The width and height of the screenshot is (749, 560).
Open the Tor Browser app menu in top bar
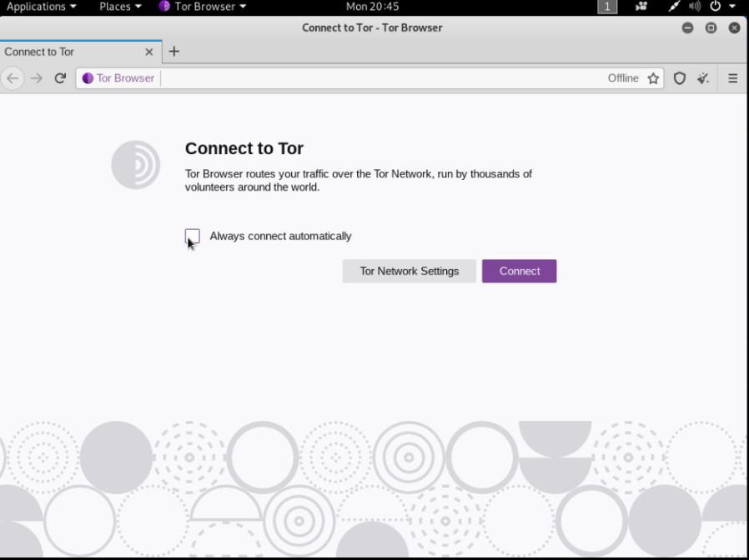point(203,7)
